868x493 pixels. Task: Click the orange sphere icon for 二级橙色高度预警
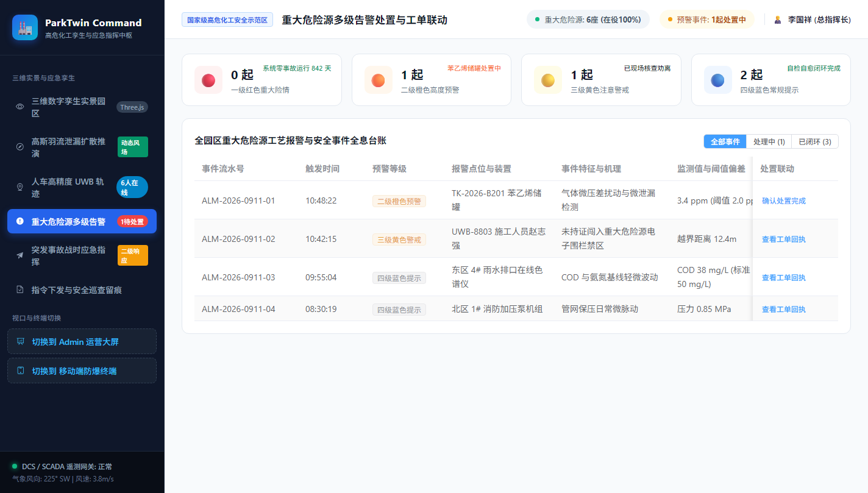(379, 80)
